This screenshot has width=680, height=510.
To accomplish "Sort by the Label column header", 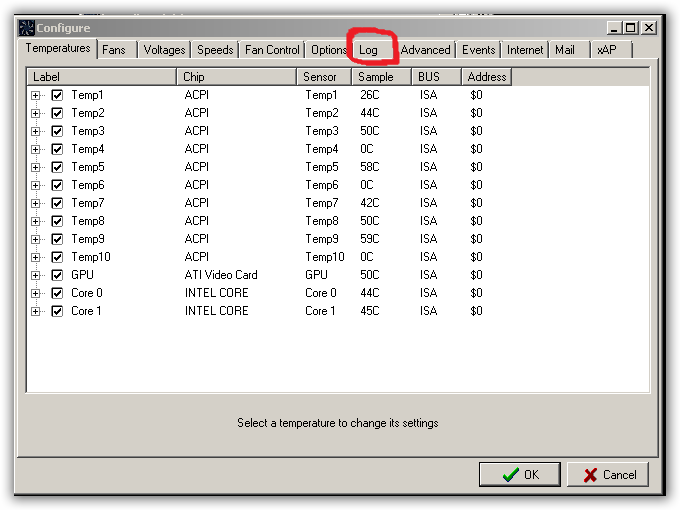I will [102, 77].
